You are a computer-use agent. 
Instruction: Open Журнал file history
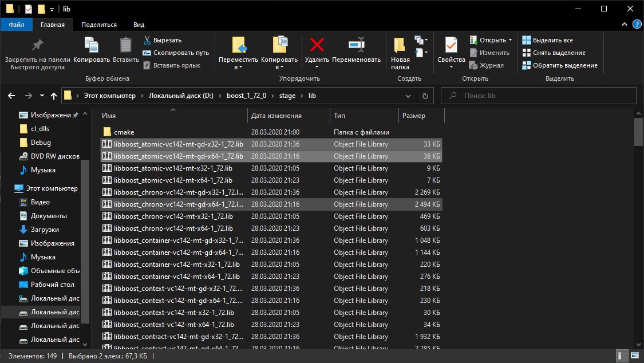[x=486, y=65]
